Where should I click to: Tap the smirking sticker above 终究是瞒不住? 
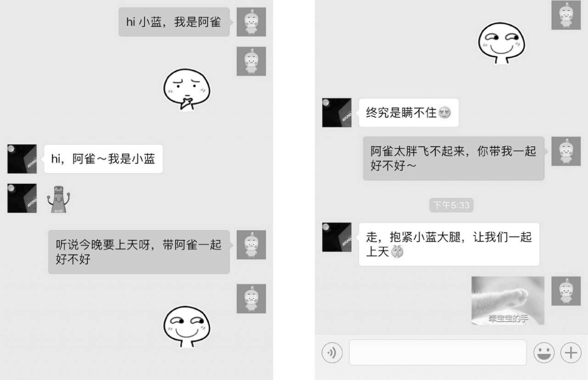click(x=501, y=43)
